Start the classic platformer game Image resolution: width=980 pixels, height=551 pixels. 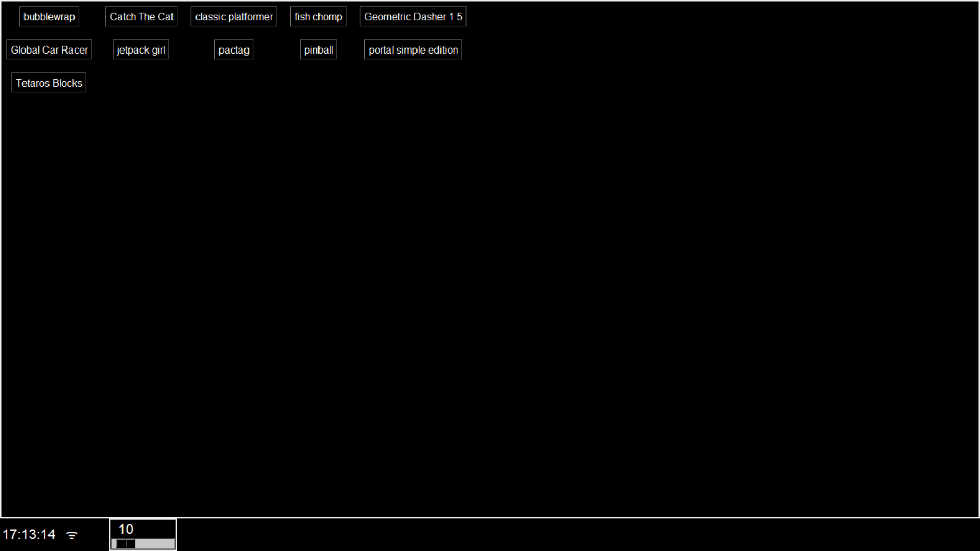coord(234,17)
